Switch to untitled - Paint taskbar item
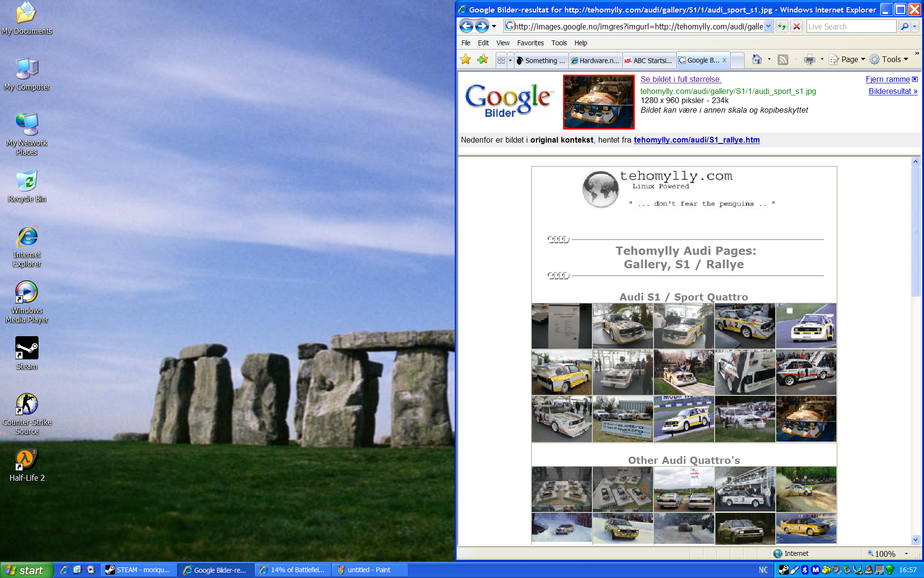 [370, 570]
